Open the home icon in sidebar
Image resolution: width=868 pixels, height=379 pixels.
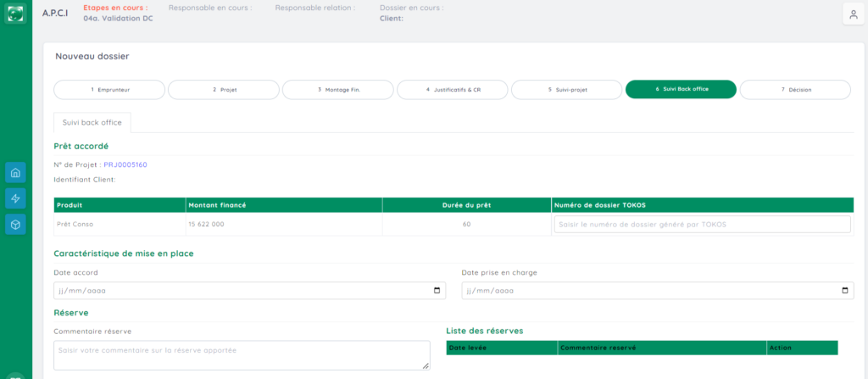coord(15,173)
